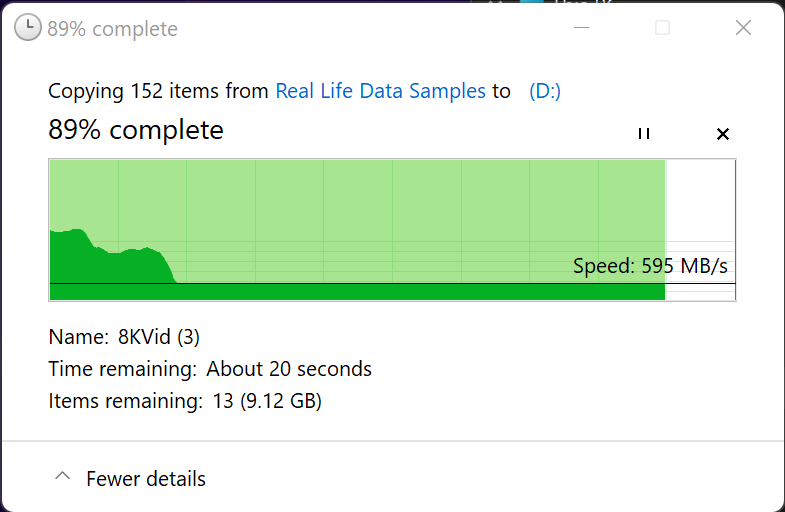Cancel the copy with the X icon

[723, 134]
